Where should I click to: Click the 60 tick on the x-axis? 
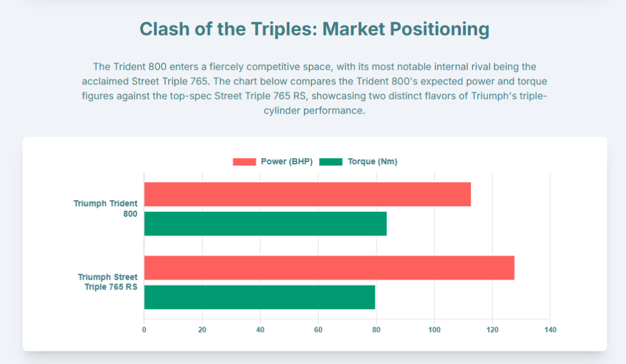click(x=318, y=330)
